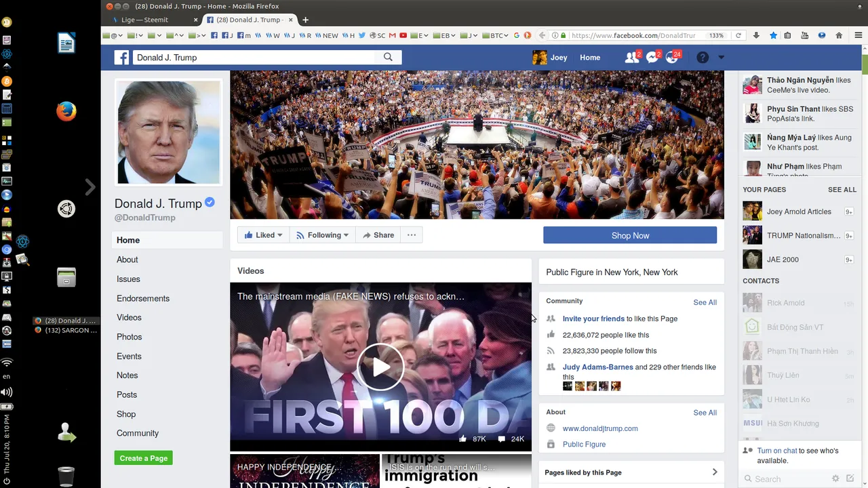
Task: Open Photos in the page sidebar
Action: coord(129,337)
